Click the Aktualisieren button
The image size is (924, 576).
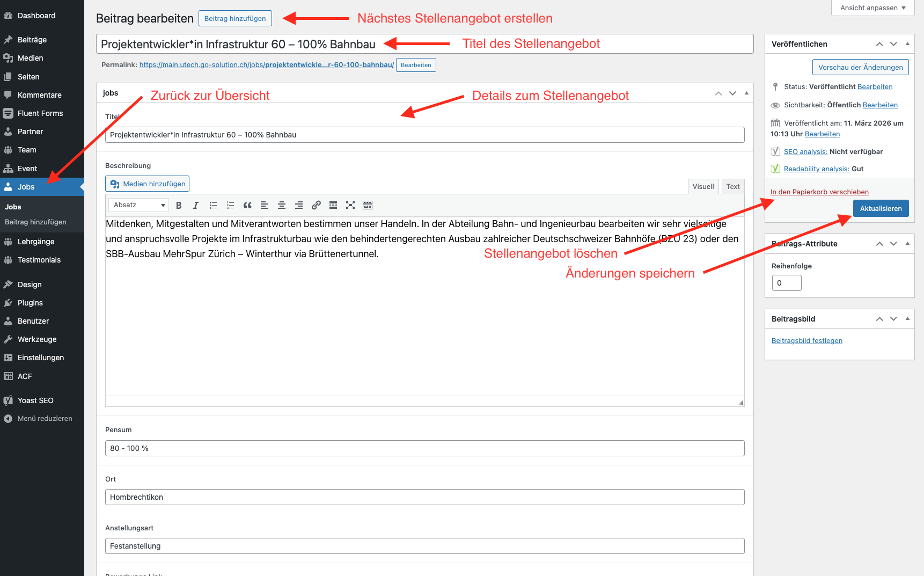click(x=881, y=208)
